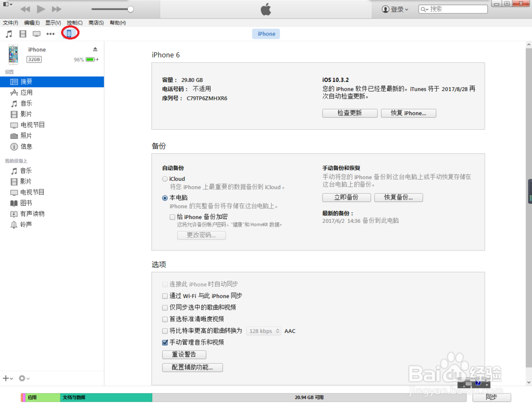Click the 文稿与数据 storage bar segment
532x409 pixels.
106,397
